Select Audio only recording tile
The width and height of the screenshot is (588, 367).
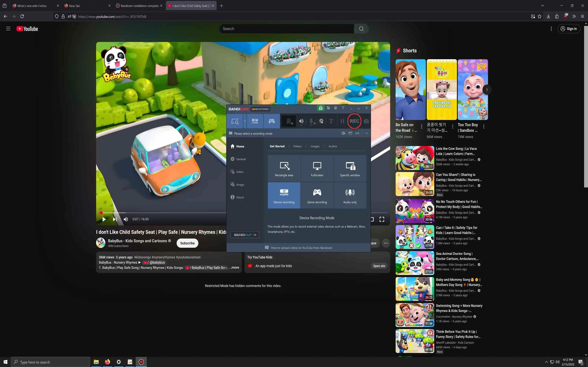pyautogui.click(x=350, y=195)
